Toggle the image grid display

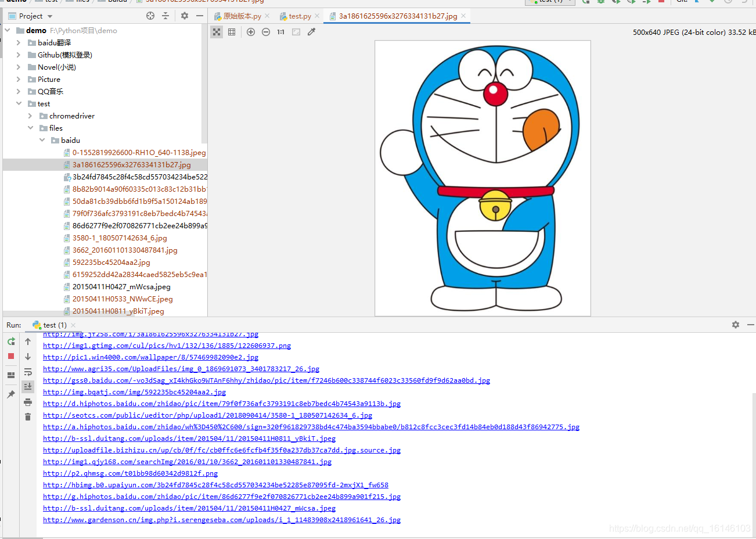click(x=232, y=32)
